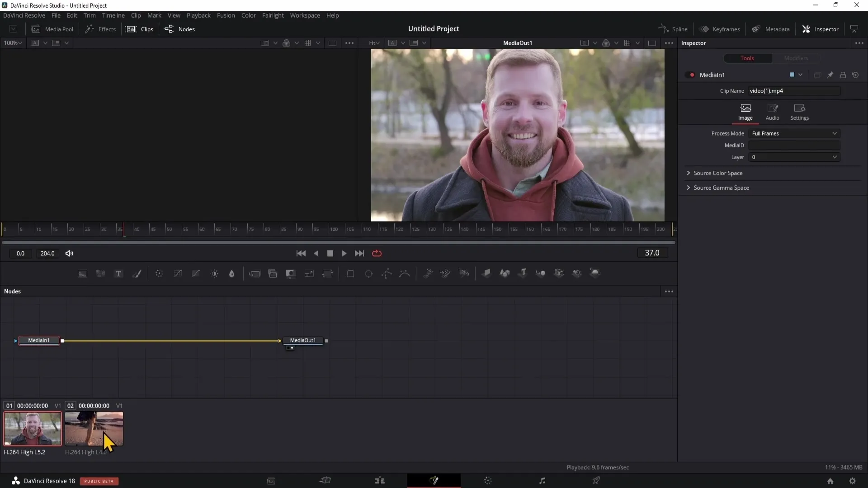Viewport: 868px width, 488px height.
Task: Go to last frame button
Action: 359,253
